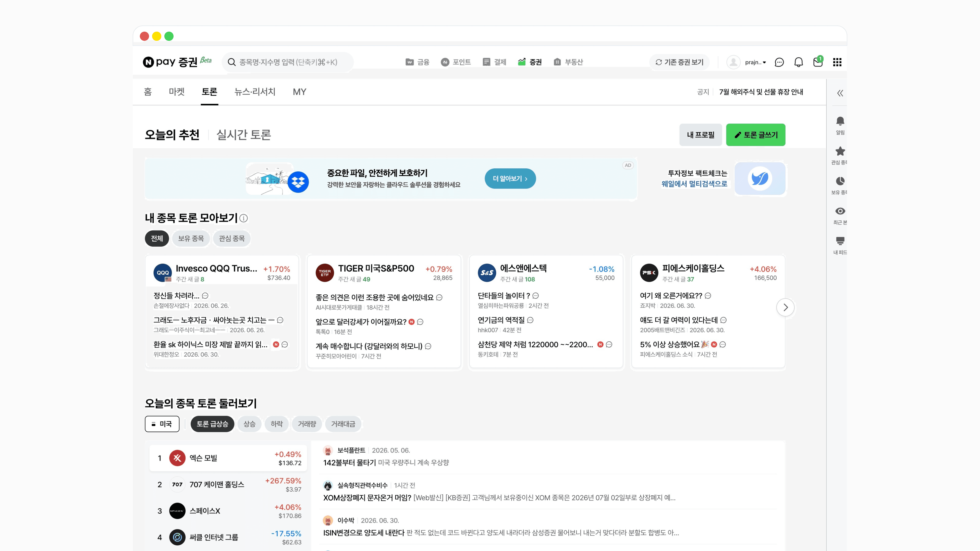Viewport: 980px width, 551px height.
Task: Select the 707 케이맨 홀딩스 ranking row
Action: click(x=228, y=484)
